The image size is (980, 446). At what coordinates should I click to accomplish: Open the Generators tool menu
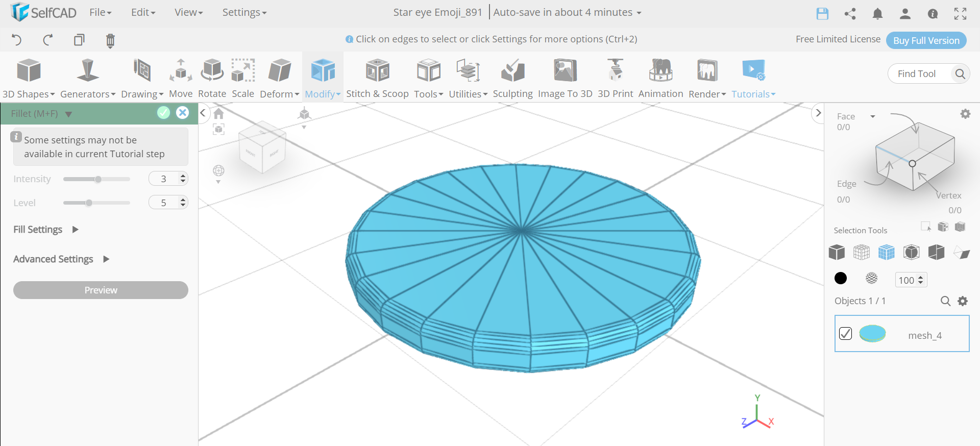coord(88,78)
